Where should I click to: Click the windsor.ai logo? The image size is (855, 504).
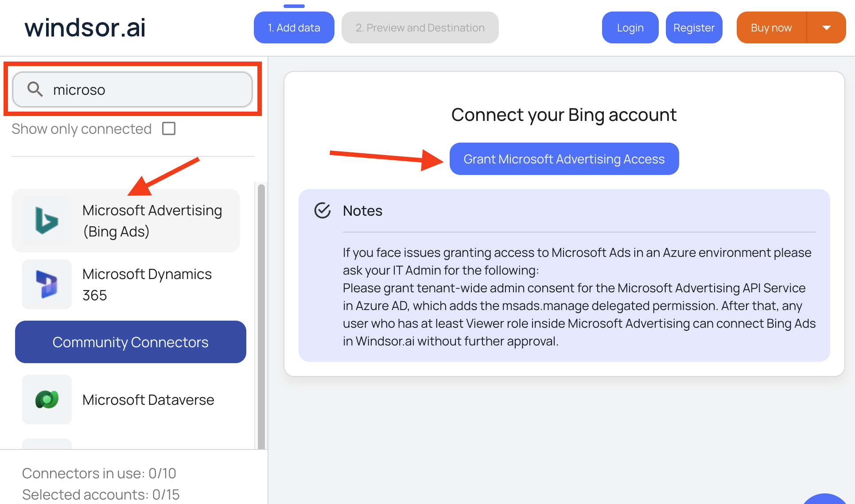[x=85, y=27]
